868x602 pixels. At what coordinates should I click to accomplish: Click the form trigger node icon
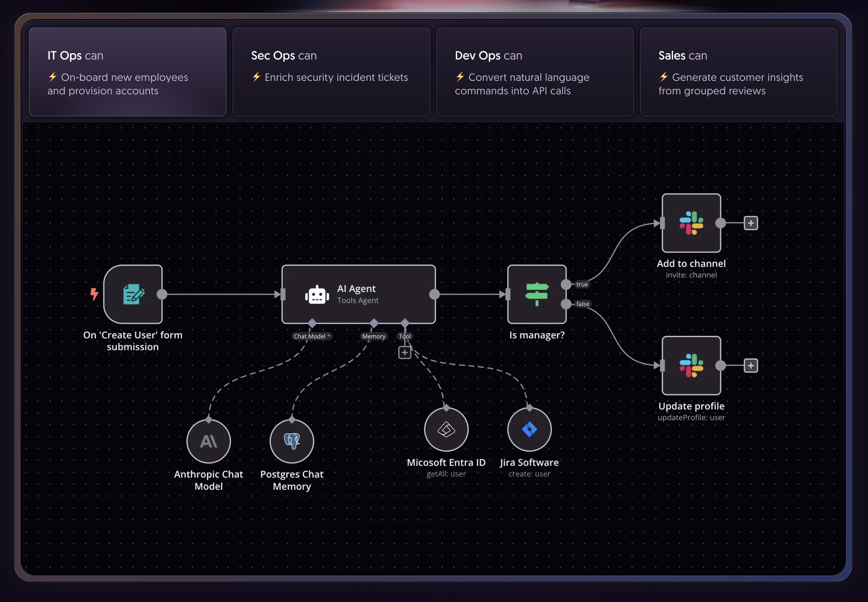[133, 294]
